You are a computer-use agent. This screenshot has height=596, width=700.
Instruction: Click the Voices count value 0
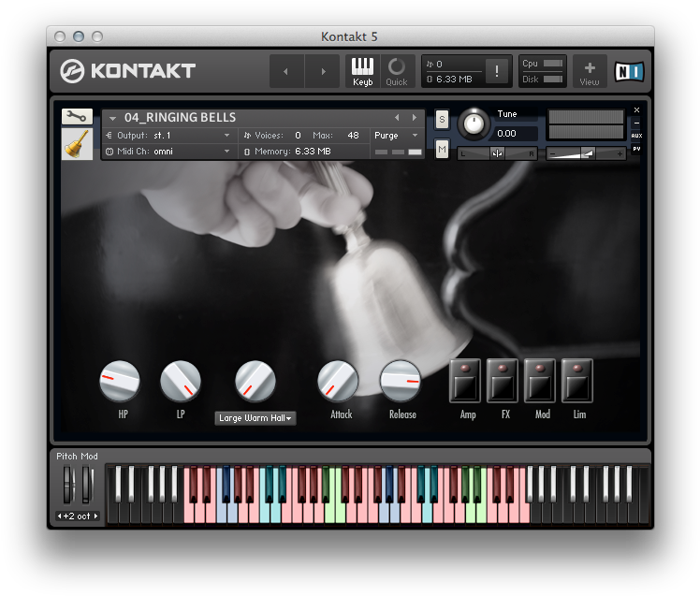(298, 136)
